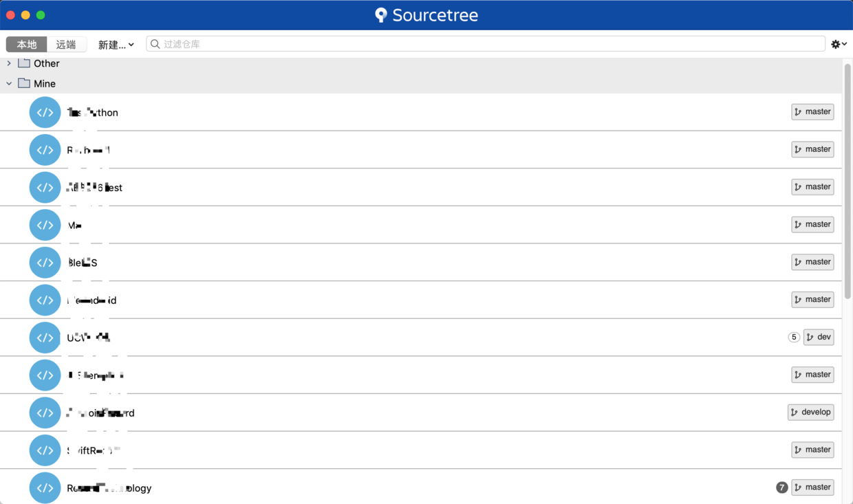This screenshot has width=853, height=504.
Task: Open the settings gear menu
Action: (839, 44)
